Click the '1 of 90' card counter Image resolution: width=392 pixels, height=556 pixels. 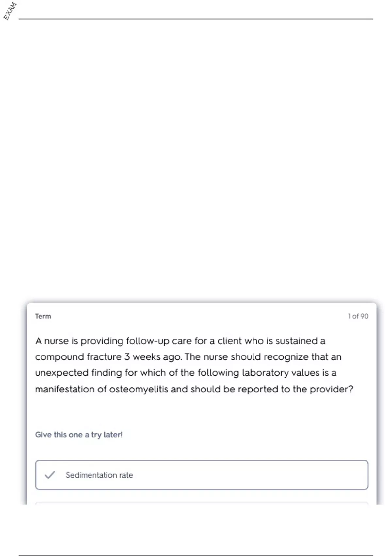pyautogui.click(x=358, y=316)
